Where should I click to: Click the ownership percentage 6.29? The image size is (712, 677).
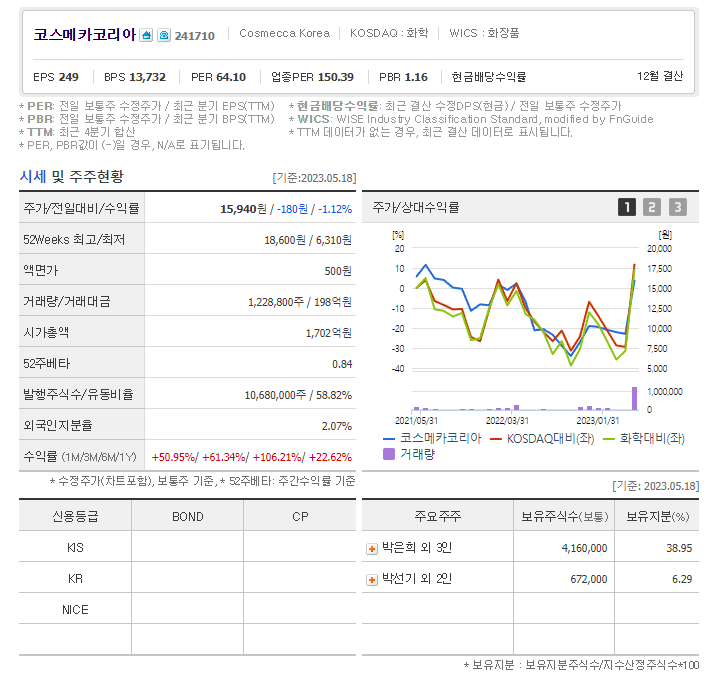[682, 579]
